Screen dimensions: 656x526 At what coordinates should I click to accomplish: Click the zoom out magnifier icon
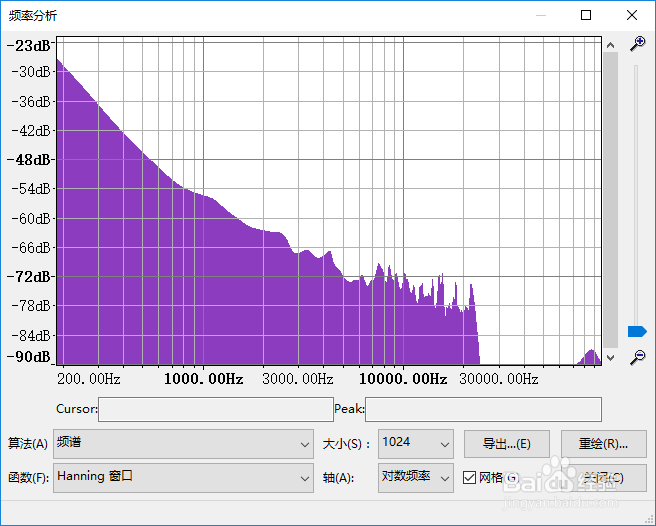638,357
